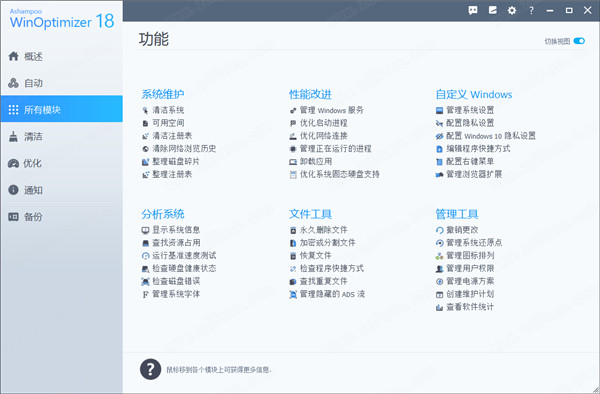Open 管理系统还原点 module

coord(469,243)
